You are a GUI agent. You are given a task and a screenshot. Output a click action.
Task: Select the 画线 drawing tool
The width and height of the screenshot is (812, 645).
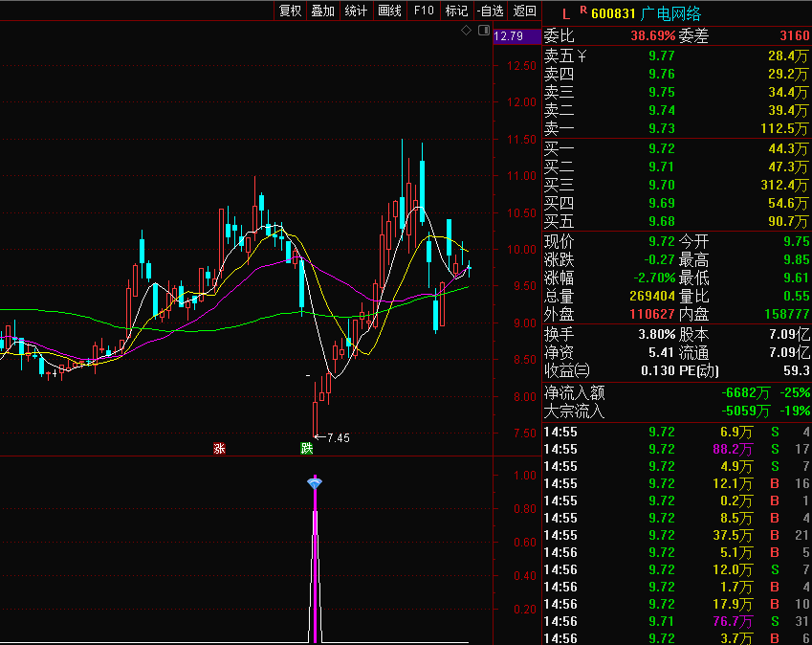tap(390, 11)
